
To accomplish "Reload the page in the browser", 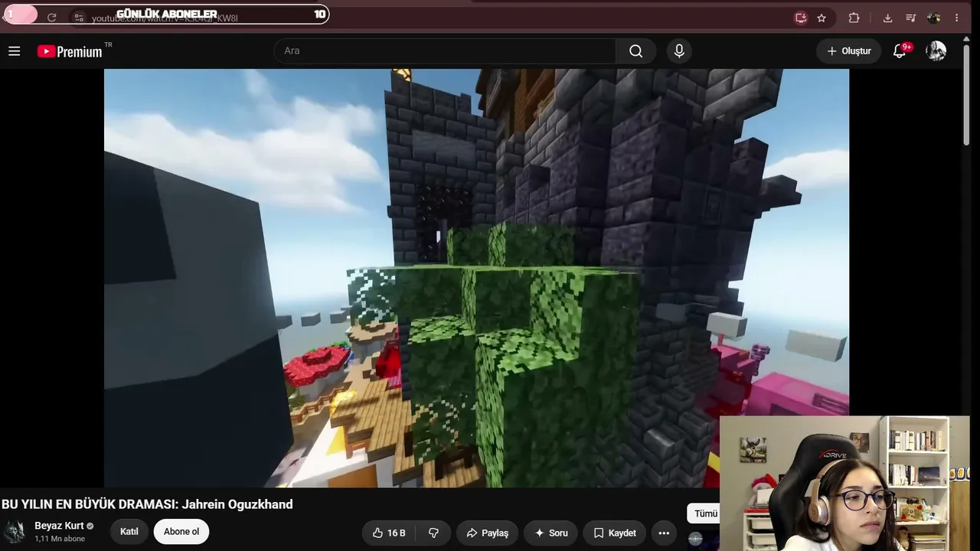I will coord(51,17).
